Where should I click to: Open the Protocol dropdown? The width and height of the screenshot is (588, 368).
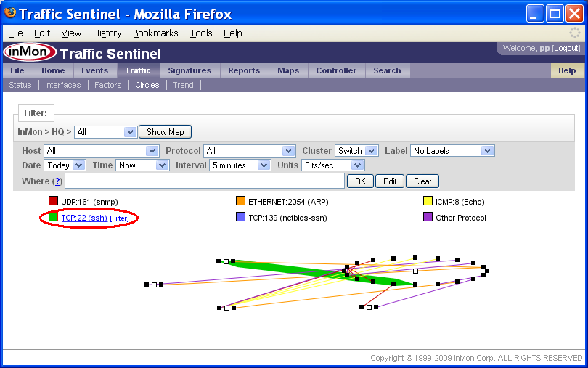pyautogui.click(x=250, y=151)
